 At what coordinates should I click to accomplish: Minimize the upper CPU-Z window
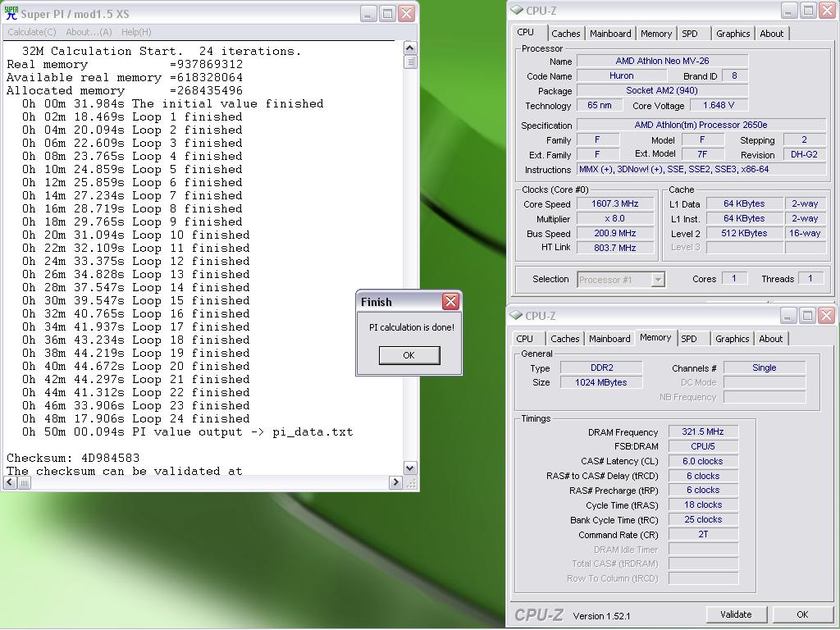tap(789, 11)
